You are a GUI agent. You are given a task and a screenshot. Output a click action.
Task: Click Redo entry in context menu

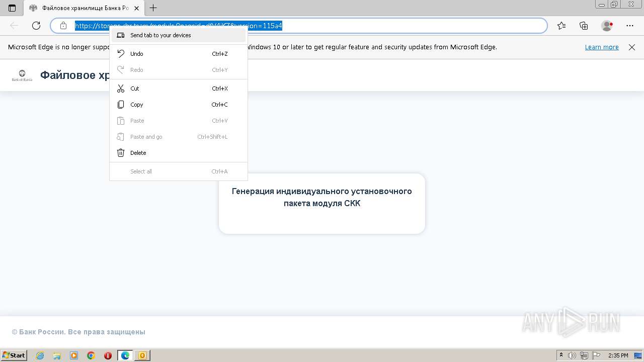point(179,70)
